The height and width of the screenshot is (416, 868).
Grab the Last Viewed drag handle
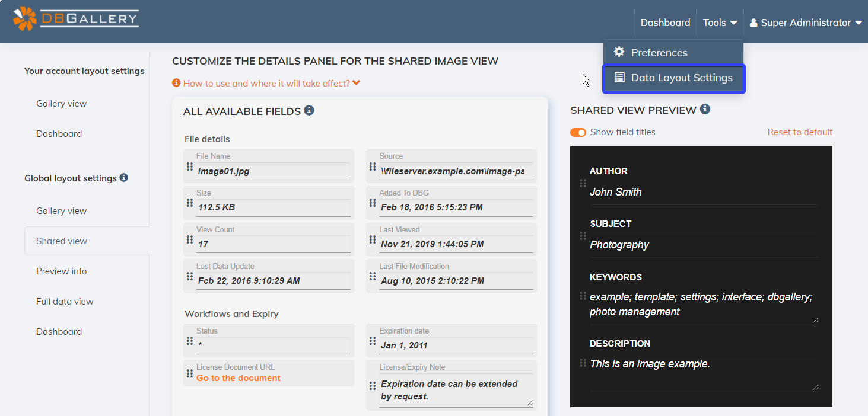point(373,239)
